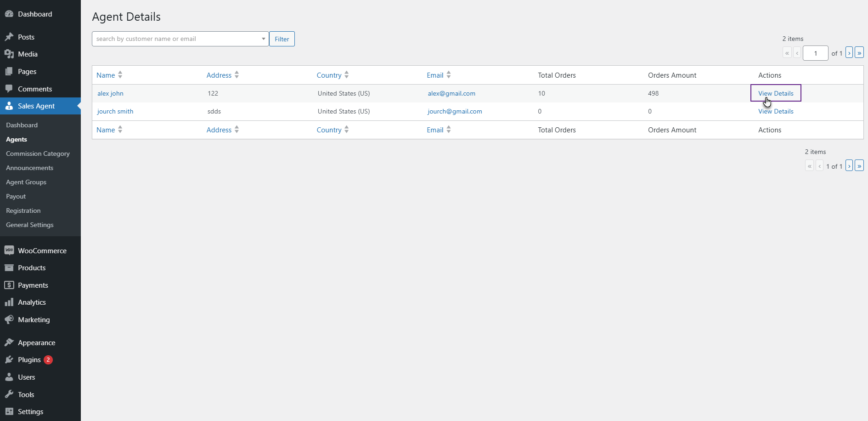
Task: Click the Analytics bar chart icon
Action: click(9, 302)
